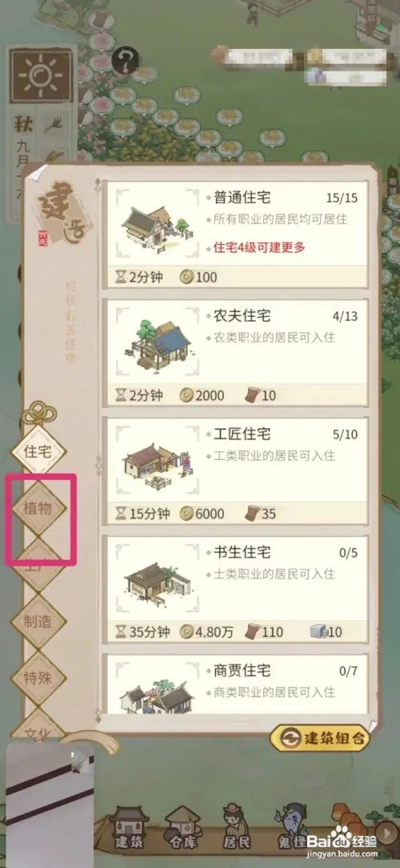This screenshot has height=868, width=400.
Task: Tap the autumn 秋 season indicator
Action: pos(22,123)
